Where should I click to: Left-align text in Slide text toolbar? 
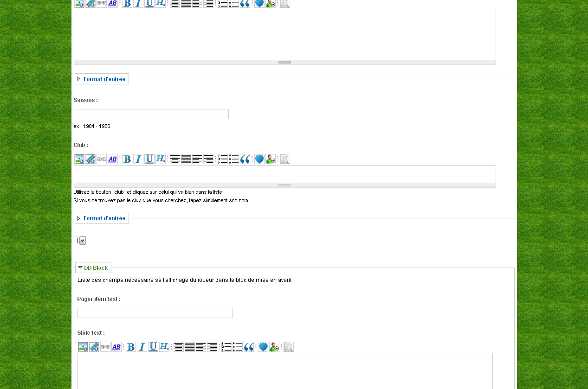click(201, 347)
